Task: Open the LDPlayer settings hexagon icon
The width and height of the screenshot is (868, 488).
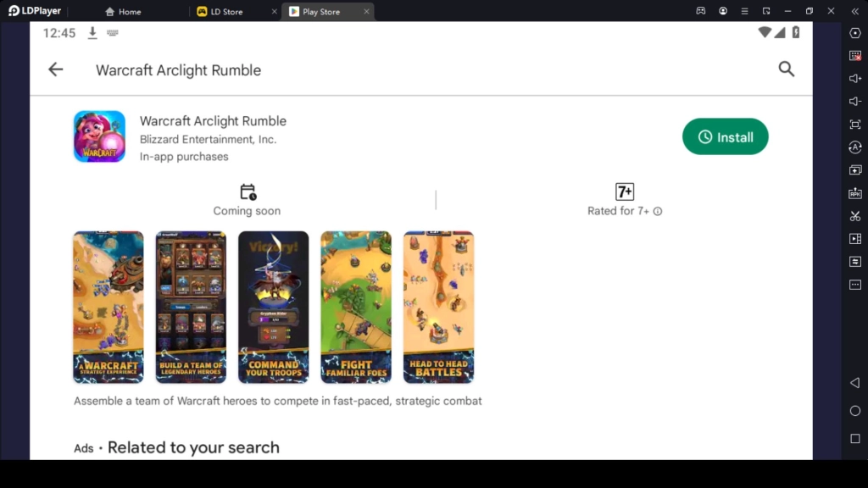Action: coord(854,33)
